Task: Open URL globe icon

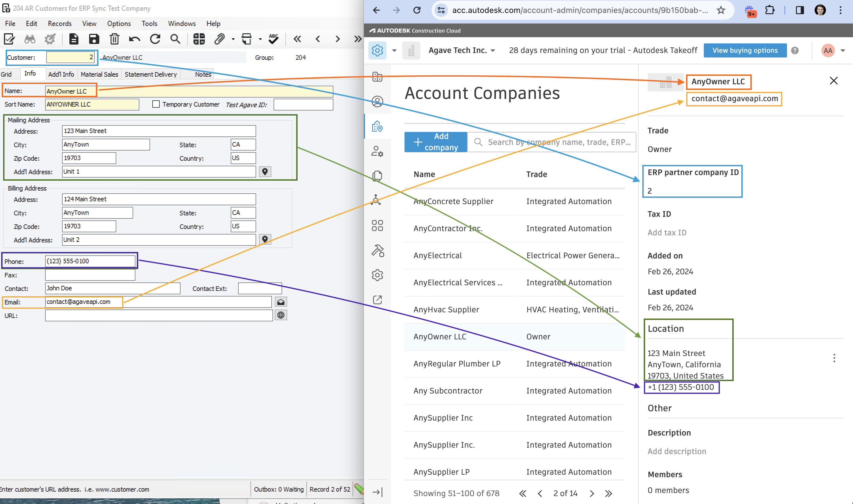Action: click(281, 315)
